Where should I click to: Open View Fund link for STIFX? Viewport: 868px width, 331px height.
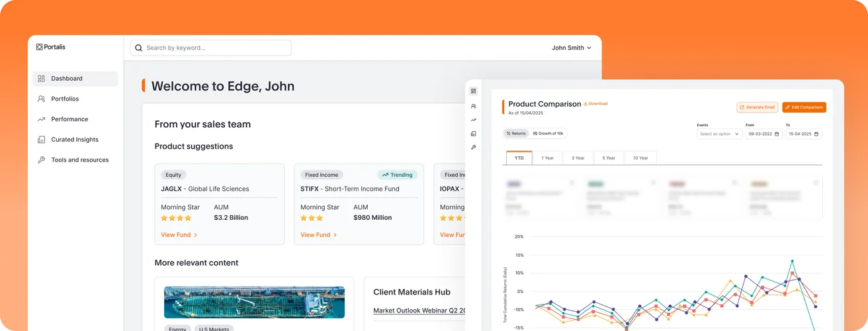point(319,235)
